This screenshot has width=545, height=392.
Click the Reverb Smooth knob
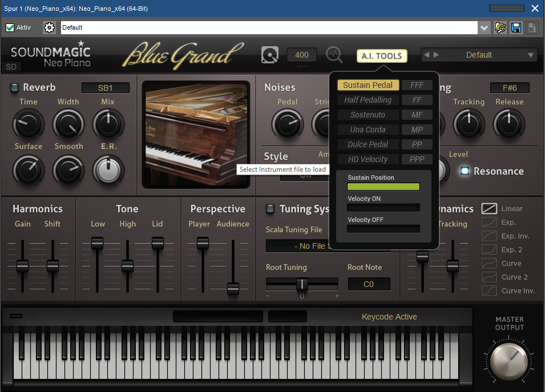coord(68,170)
